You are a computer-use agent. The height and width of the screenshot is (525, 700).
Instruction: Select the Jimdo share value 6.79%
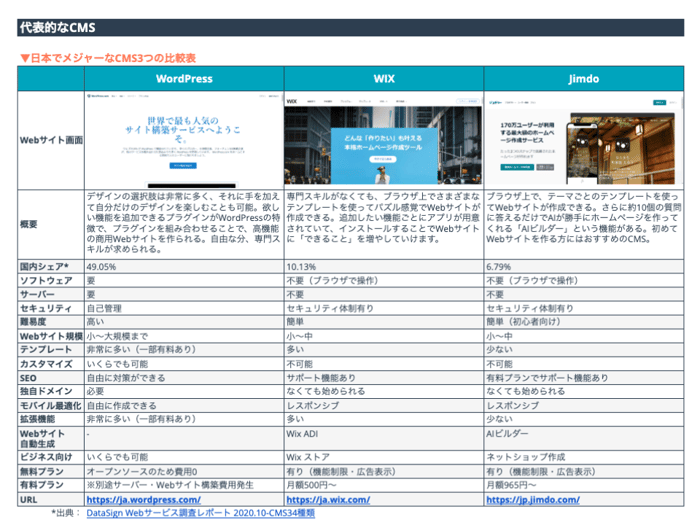click(498, 267)
